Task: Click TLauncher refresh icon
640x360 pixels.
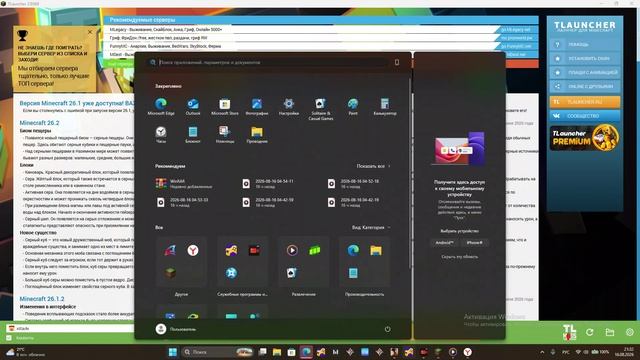Action: [589, 332]
